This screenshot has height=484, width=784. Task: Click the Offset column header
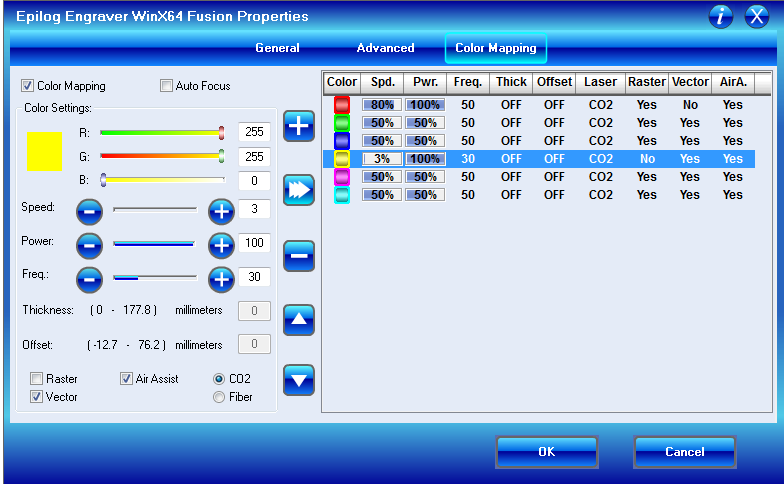(554, 82)
